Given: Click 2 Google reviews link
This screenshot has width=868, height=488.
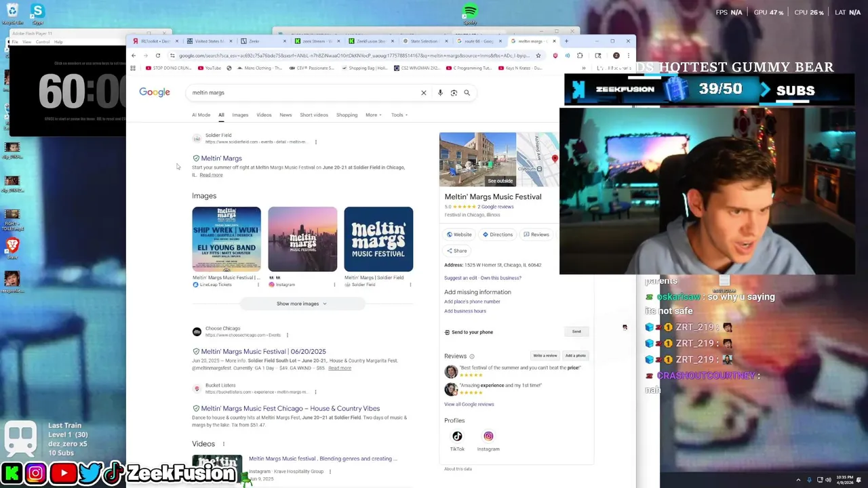Looking at the screenshot, I should (x=496, y=207).
